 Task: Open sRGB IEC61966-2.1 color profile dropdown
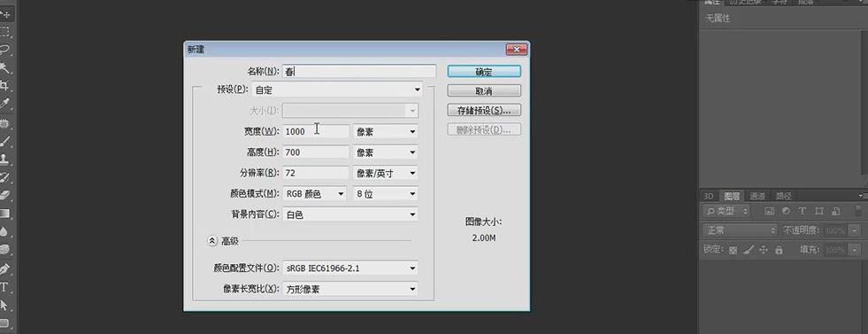(x=350, y=268)
